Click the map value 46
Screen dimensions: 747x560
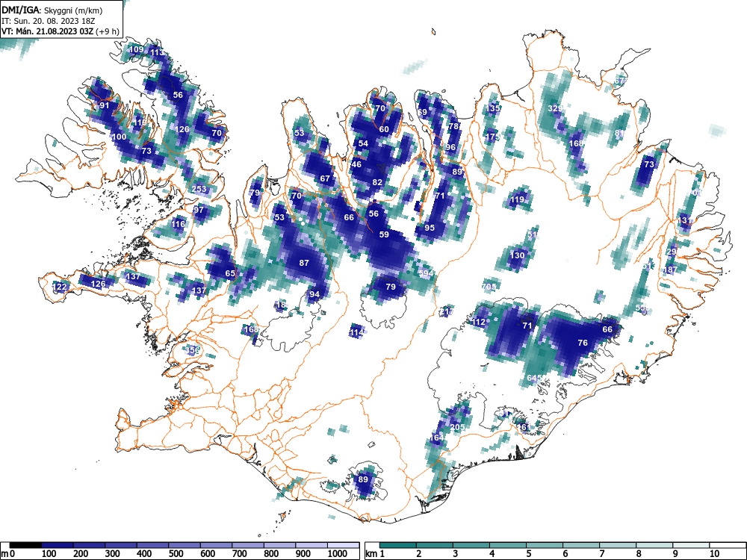[x=356, y=164]
